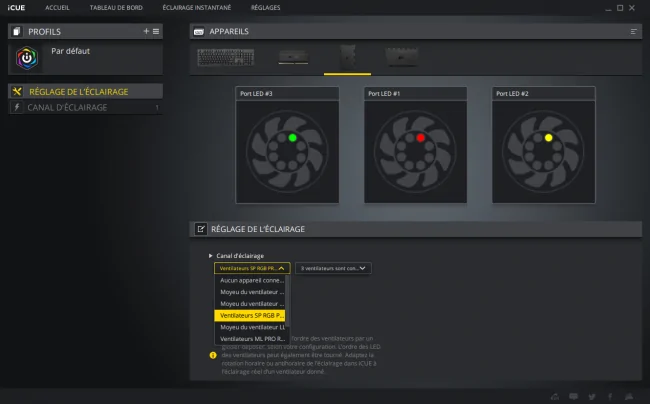Open the Réglages menu
The height and width of the screenshot is (404, 650).
pos(265,7)
